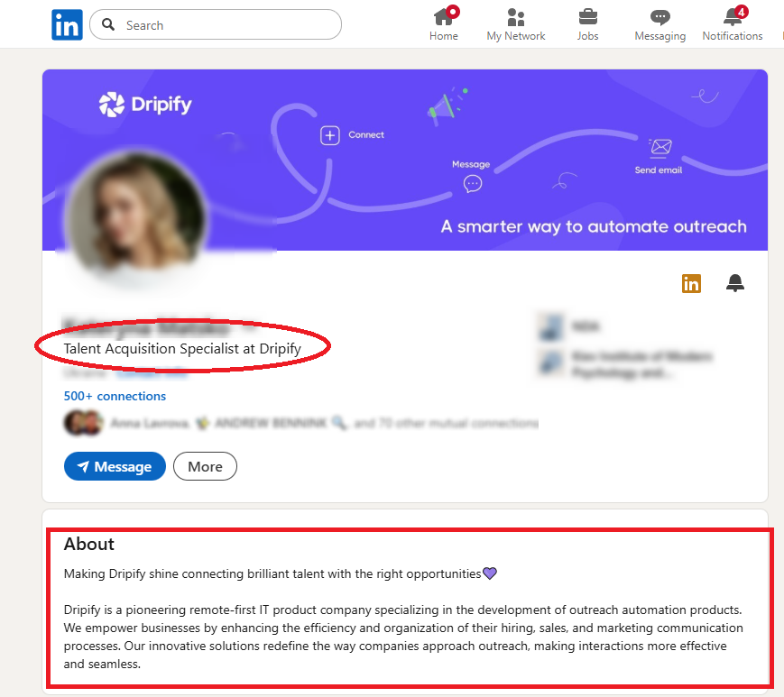Image resolution: width=784 pixels, height=697 pixels.
Task: Click the blue Message button
Action: point(115,466)
